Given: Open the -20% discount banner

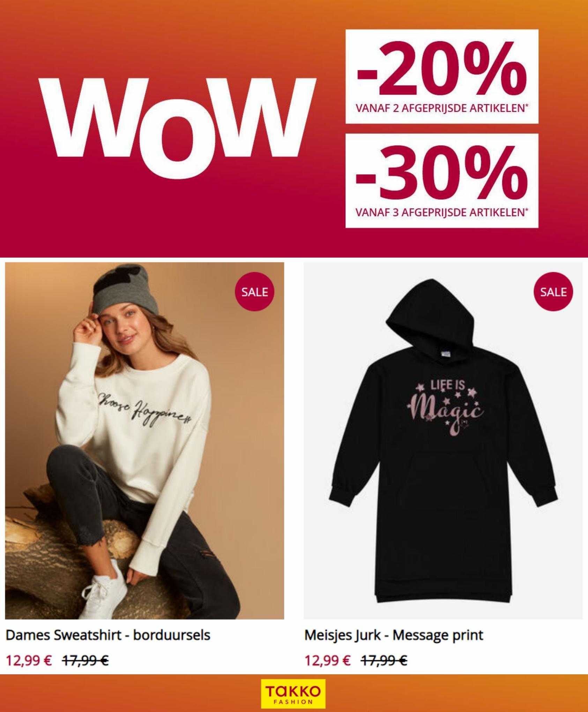Looking at the screenshot, I should 442,76.
